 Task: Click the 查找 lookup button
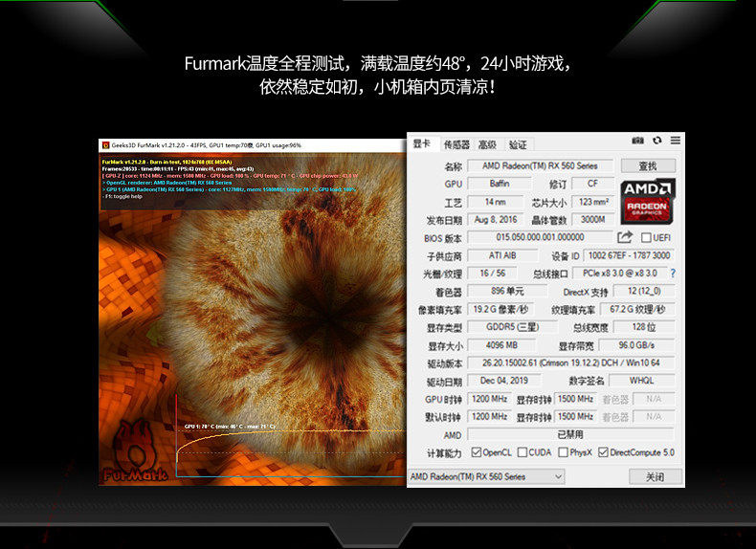coord(648,165)
